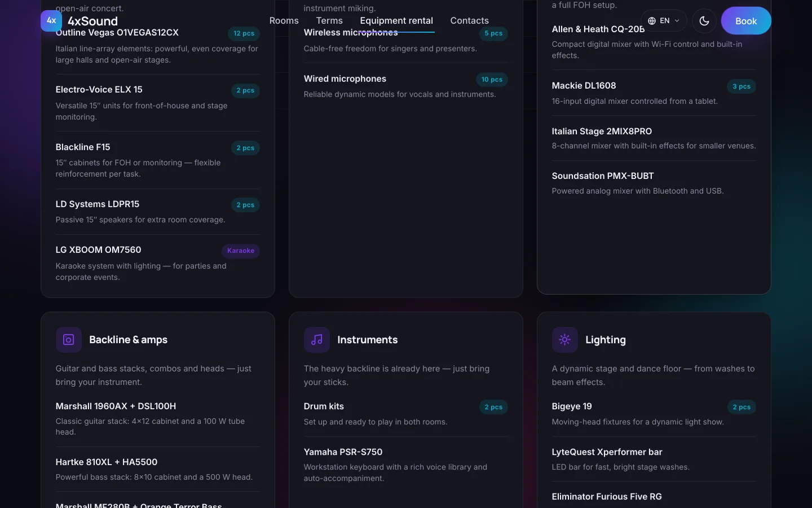Click the Backline & amps speaker icon
Image resolution: width=812 pixels, height=508 pixels.
pyautogui.click(x=69, y=340)
